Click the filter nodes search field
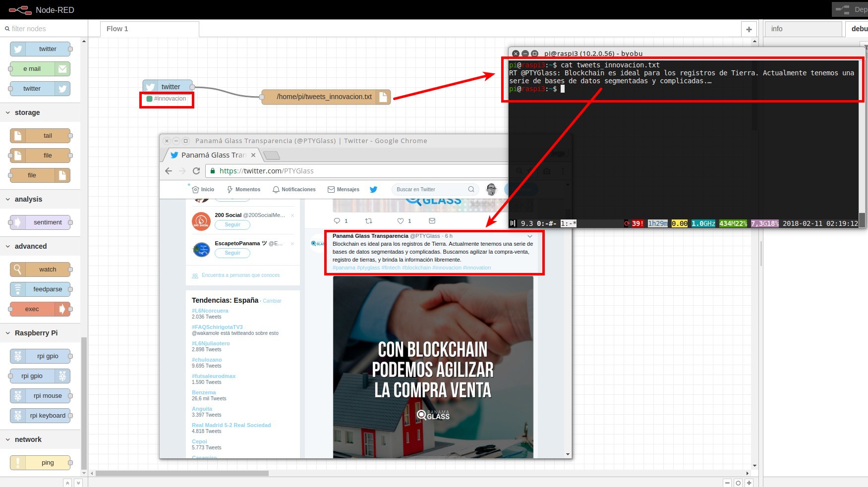Image resolution: width=868 pixels, height=487 pixels. (x=44, y=29)
